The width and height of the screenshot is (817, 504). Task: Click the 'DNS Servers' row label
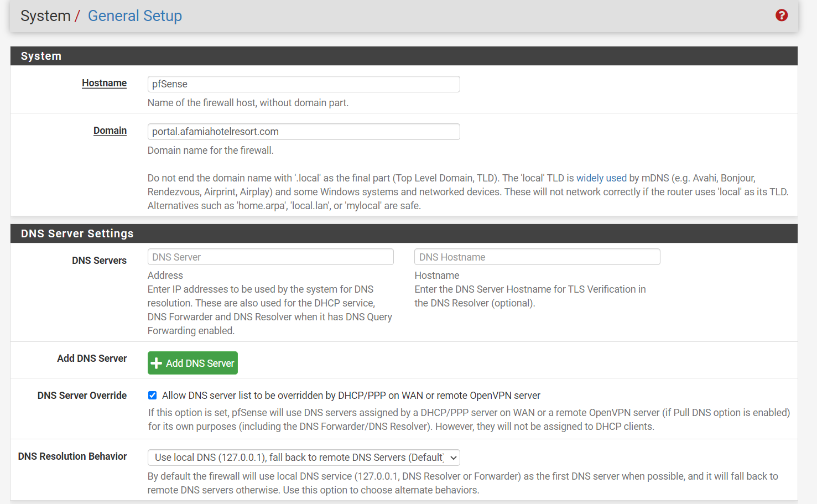[x=99, y=260]
